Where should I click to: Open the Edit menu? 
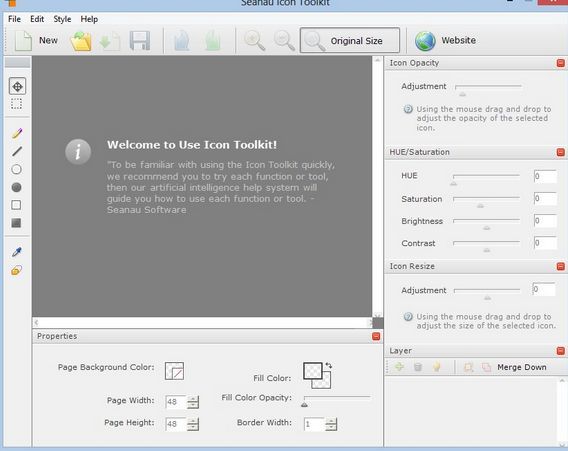[37, 19]
